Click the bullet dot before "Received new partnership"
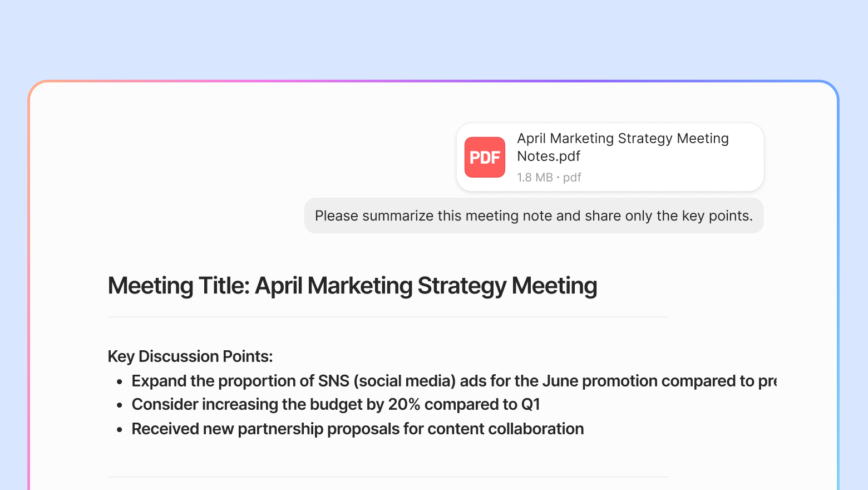 (x=120, y=430)
